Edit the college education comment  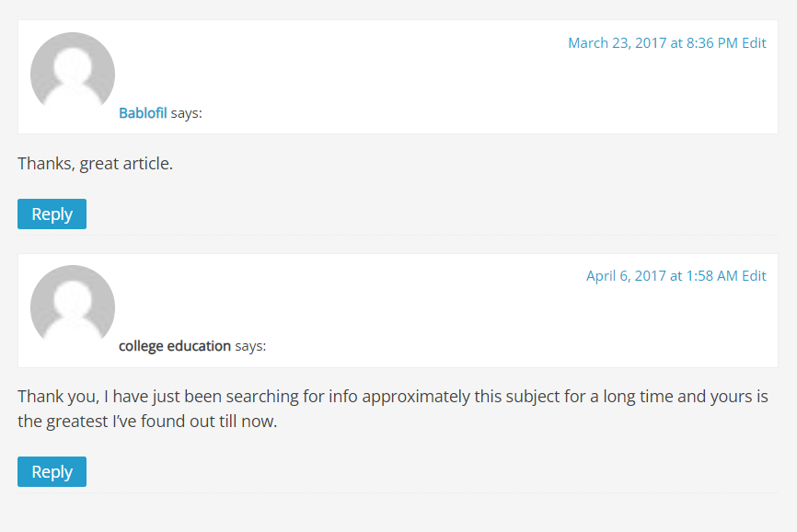755,276
